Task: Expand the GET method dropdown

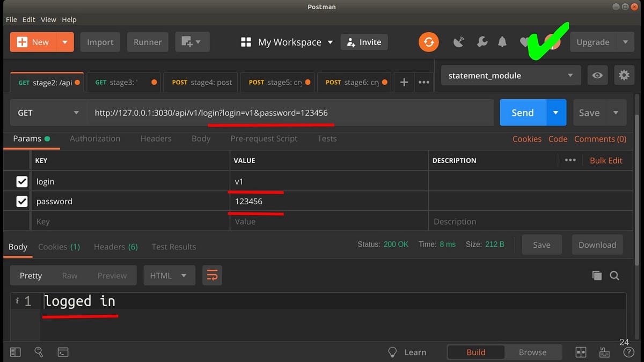Action: (48, 113)
